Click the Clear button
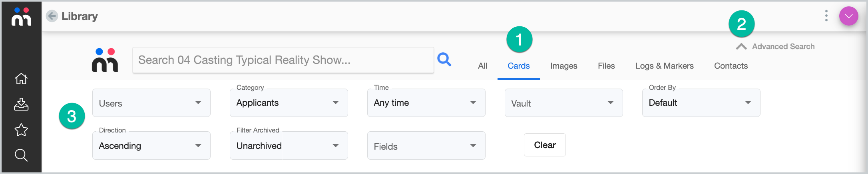The height and width of the screenshot is (174, 868). 545,145
